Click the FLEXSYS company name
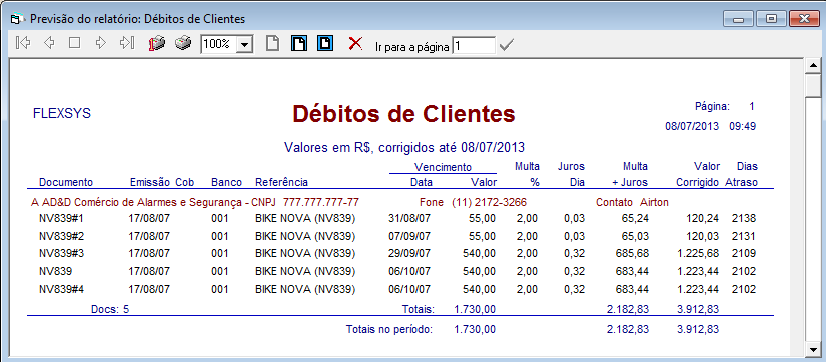Image resolution: width=826 pixels, height=362 pixels. (62, 113)
